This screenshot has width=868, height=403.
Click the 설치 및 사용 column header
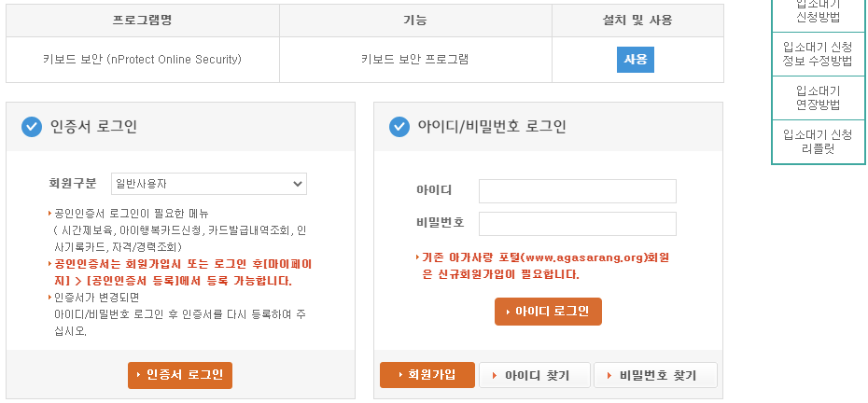pyautogui.click(x=637, y=21)
